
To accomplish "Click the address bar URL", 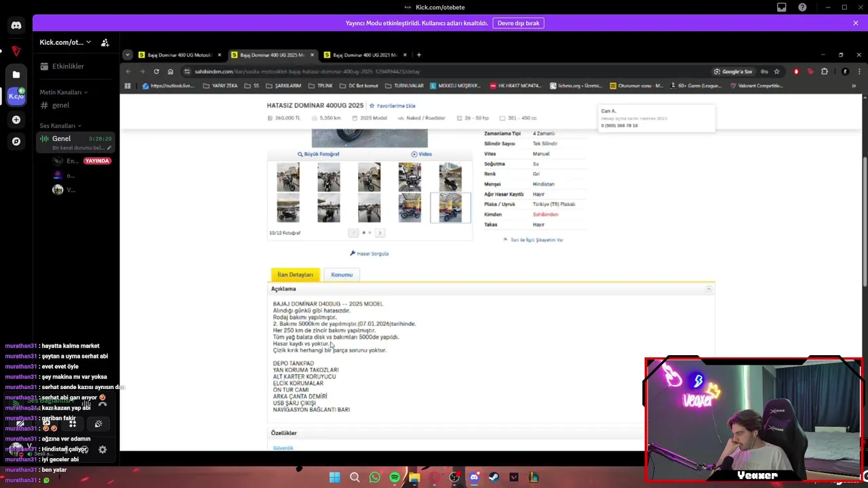I will [x=307, y=71].
